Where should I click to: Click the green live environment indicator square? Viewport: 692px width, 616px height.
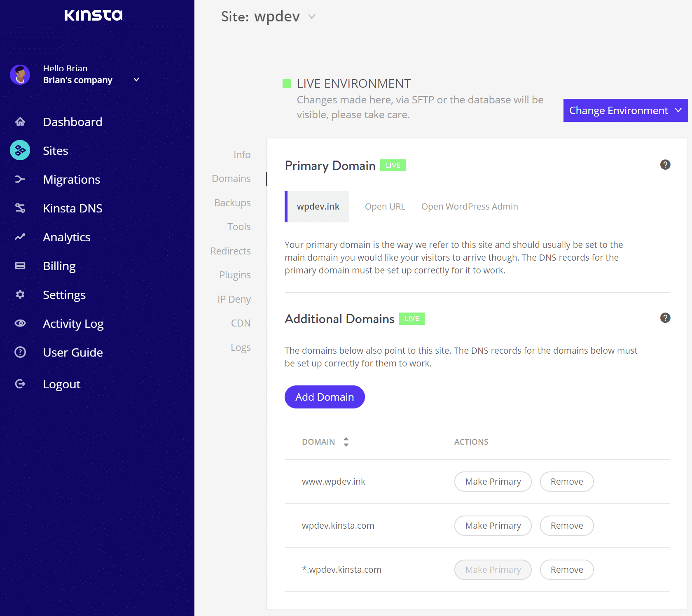[287, 84]
